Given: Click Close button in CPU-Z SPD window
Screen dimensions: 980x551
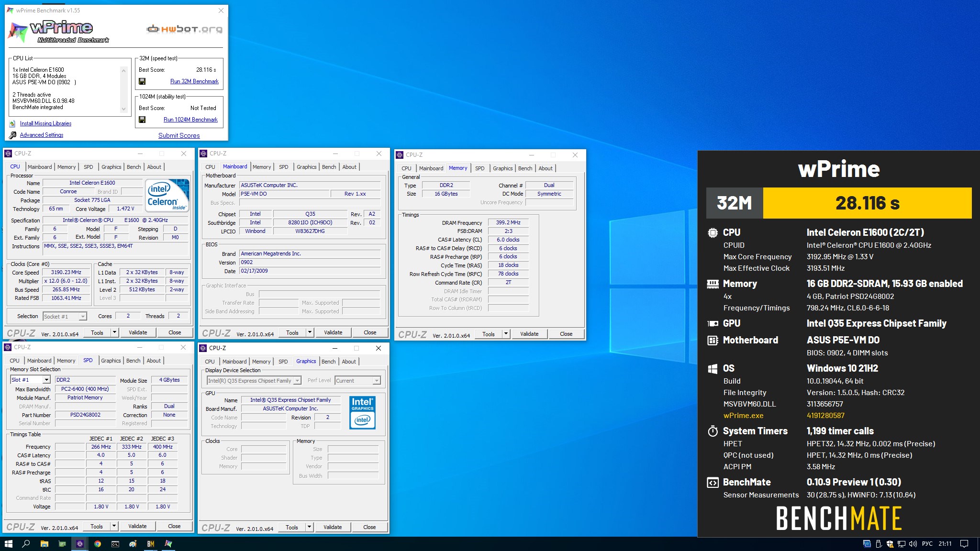Looking at the screenshot, I should 174,526.
